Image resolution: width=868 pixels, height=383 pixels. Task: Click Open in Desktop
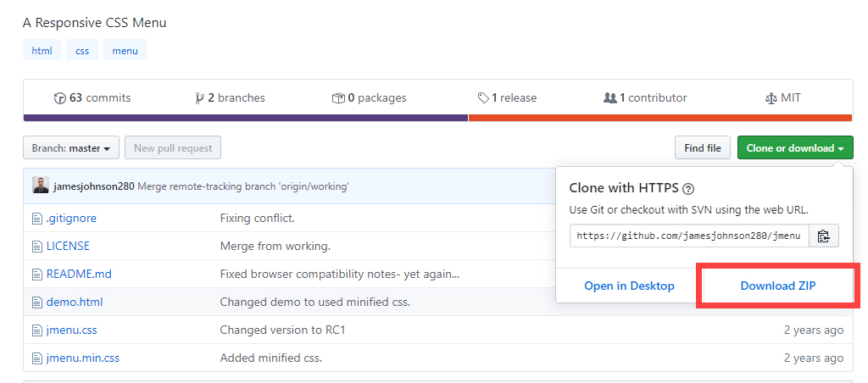629,286
